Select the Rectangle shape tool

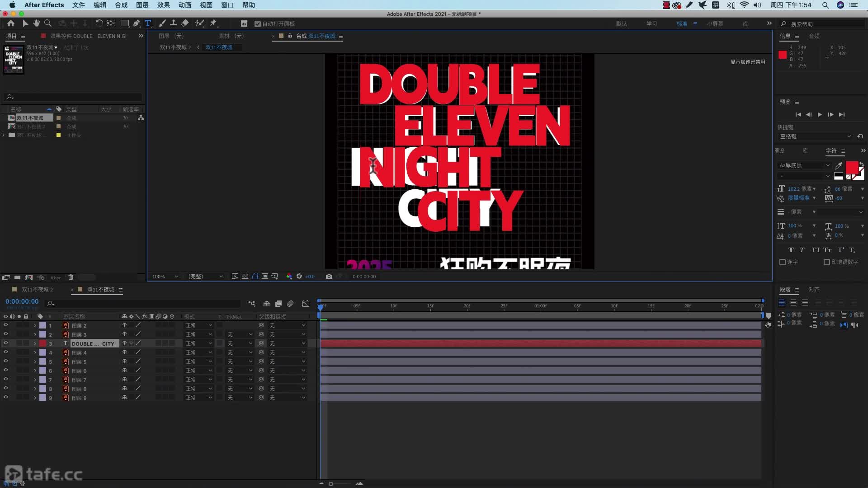click(125, 23)
